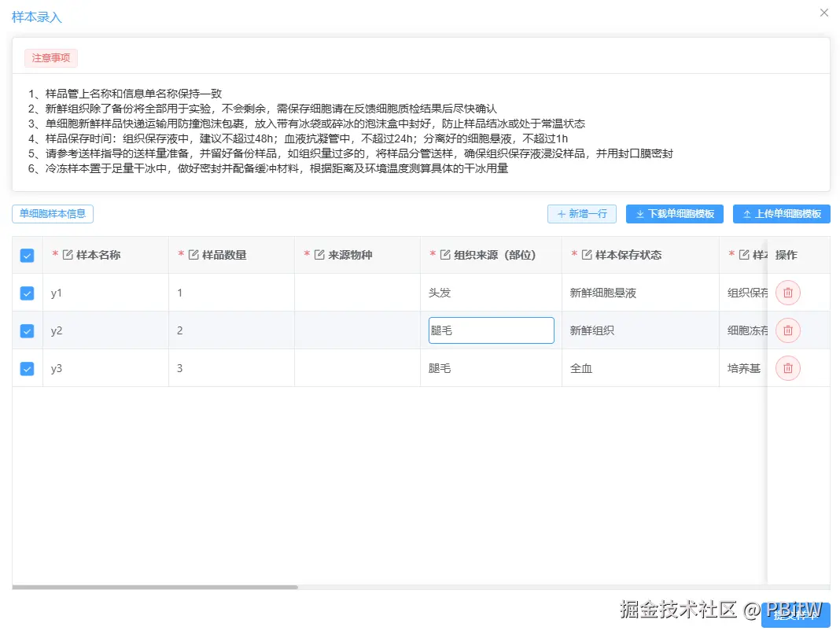Click the 注意事项 tag
This screenshot has width=840, height=638.
[x=51, y=58]
